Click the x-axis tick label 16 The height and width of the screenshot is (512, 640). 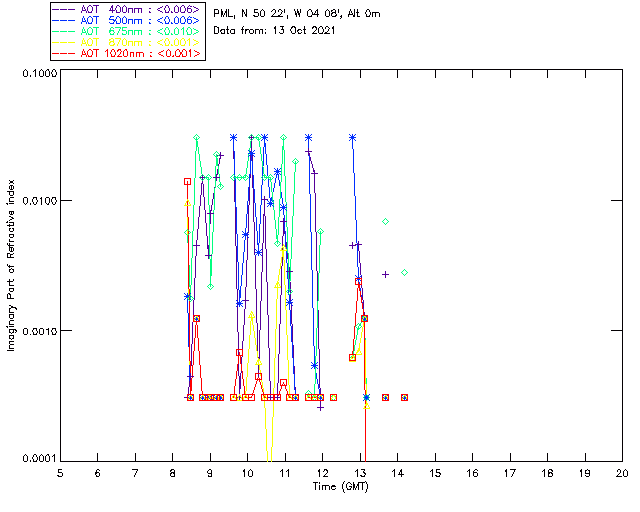[x=472, y=473]
